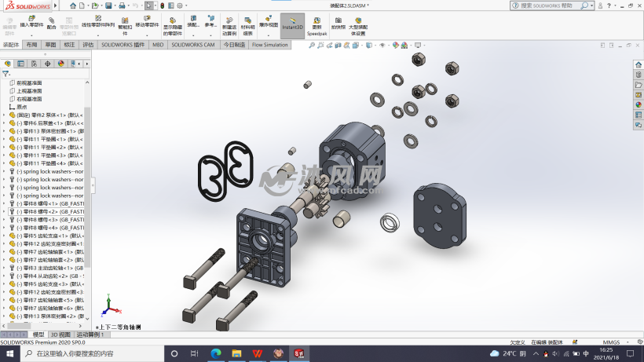644x362 pixels.
Task: Click the 3D 视图 bottom tab
Action: (60, 335)
